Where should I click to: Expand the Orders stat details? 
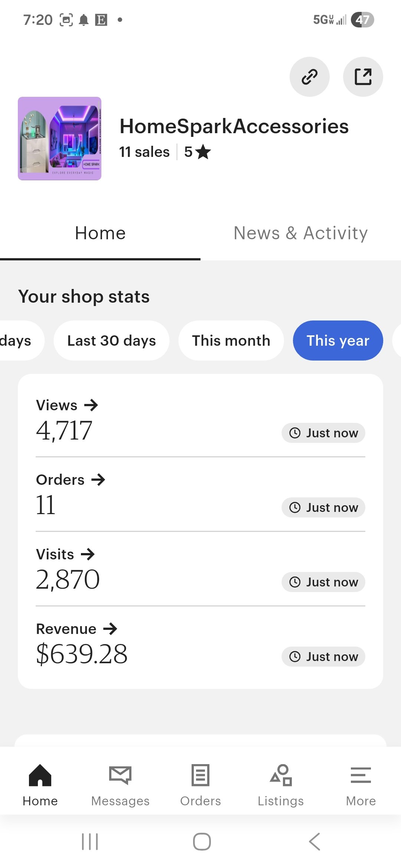pyautogui.click(x=71, y=480)
